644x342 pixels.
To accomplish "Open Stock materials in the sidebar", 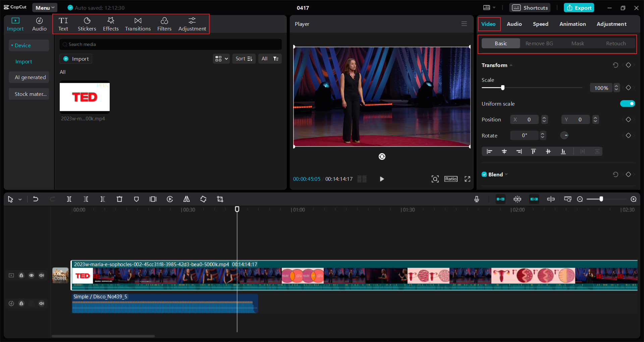I will point(29,94).
